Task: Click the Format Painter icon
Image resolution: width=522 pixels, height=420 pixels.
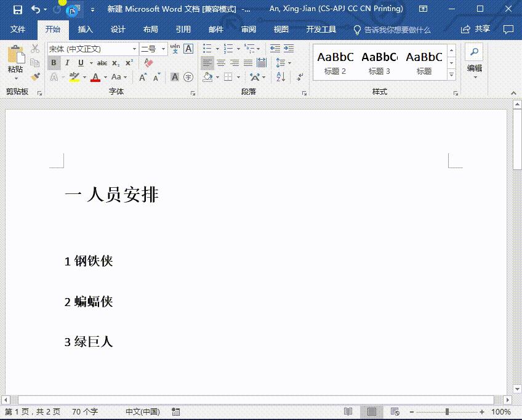Action: tap(35, 76)
